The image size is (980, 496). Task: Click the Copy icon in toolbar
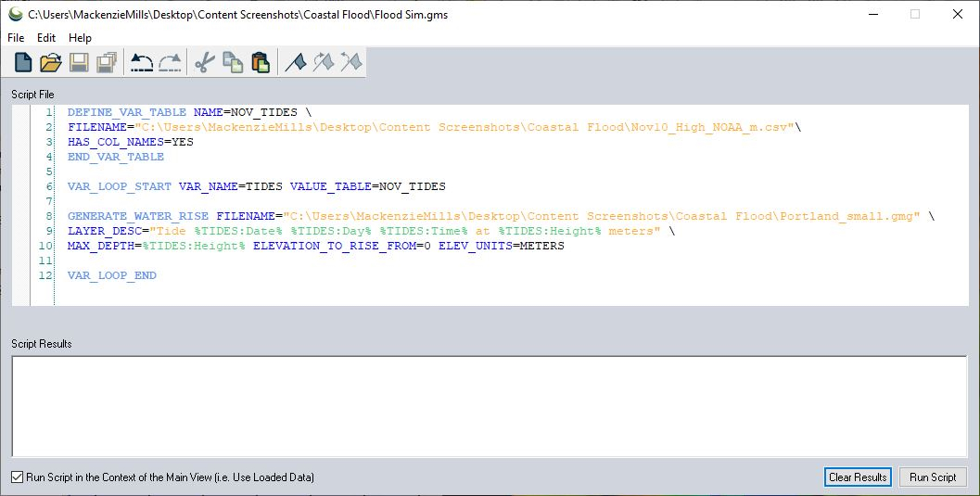[x=233, y=62]
